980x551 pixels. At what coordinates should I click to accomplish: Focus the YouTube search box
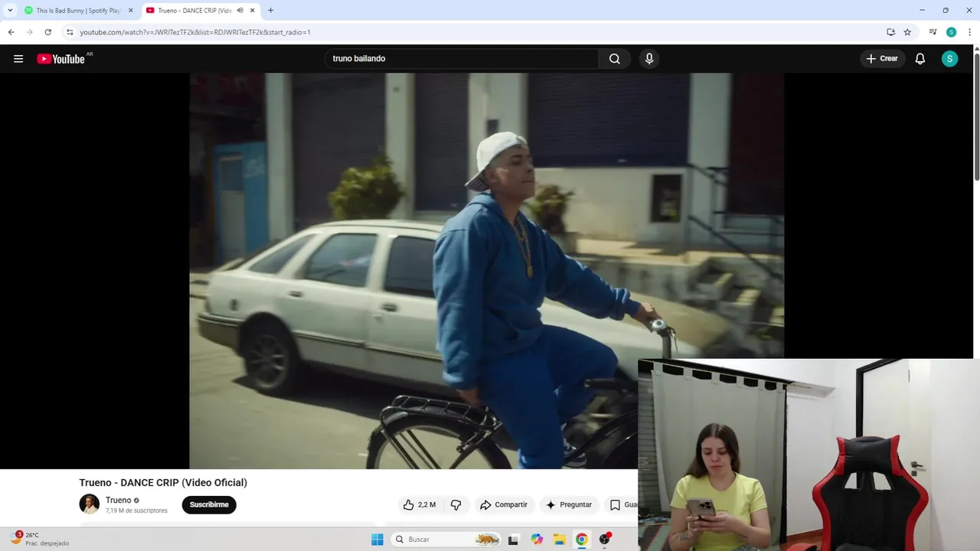(x=462, y=59)
